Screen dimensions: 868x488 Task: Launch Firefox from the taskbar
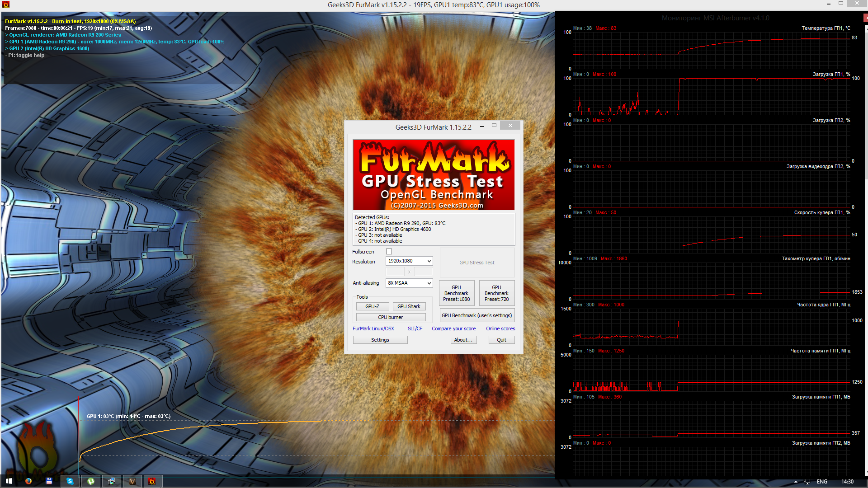(x=28, y=481)
